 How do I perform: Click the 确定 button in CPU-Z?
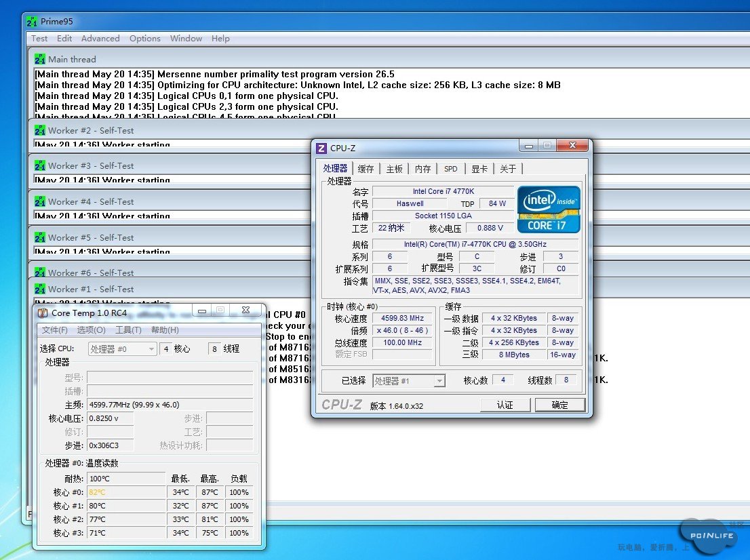(x=560, y=405)
